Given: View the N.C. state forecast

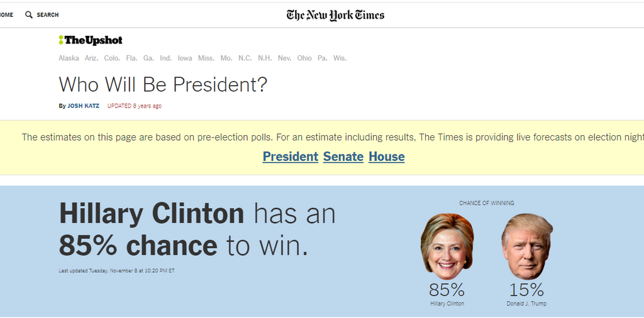Looking at the screenshot, I should click(245, 58).
